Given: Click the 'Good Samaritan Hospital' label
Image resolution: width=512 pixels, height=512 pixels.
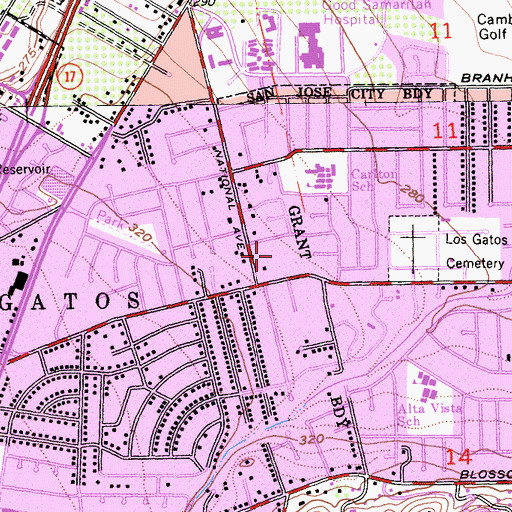Looking at the screenshot, I should tap(377, 13).
